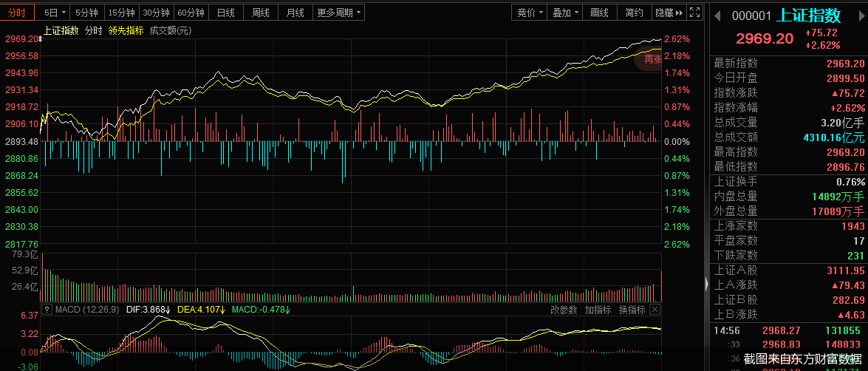Select the 外盘总量 value 17089万手

click(x=839, y=211)
